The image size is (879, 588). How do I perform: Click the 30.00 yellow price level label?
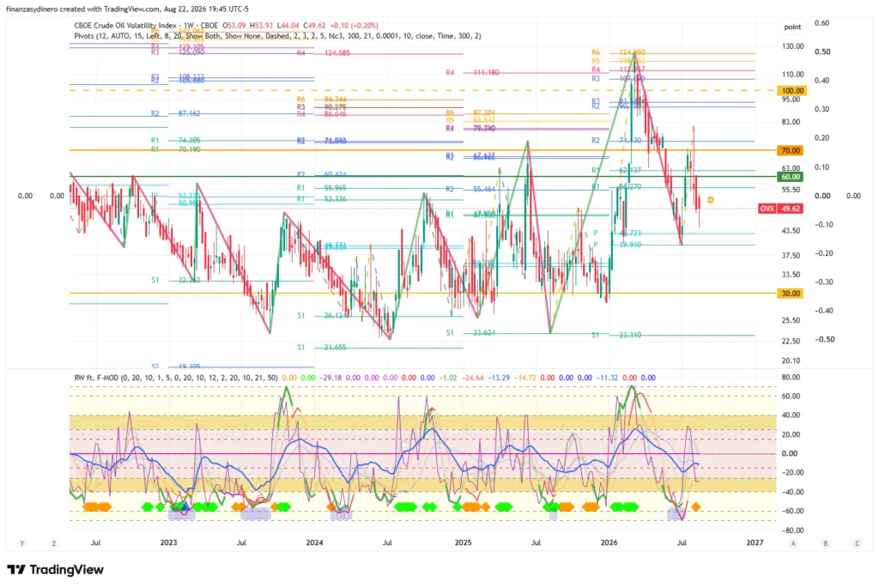[x=791, y=294]
